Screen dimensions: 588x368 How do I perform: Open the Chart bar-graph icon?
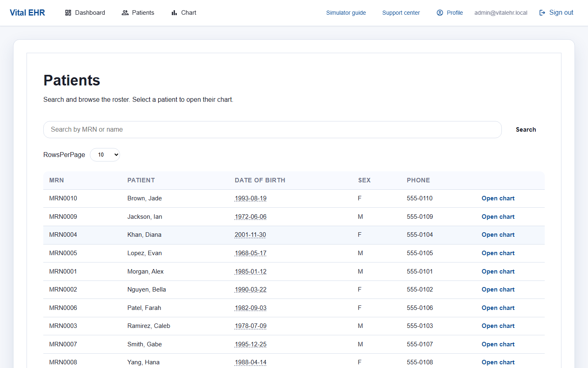pyautogui.click(x=174, y=13)
